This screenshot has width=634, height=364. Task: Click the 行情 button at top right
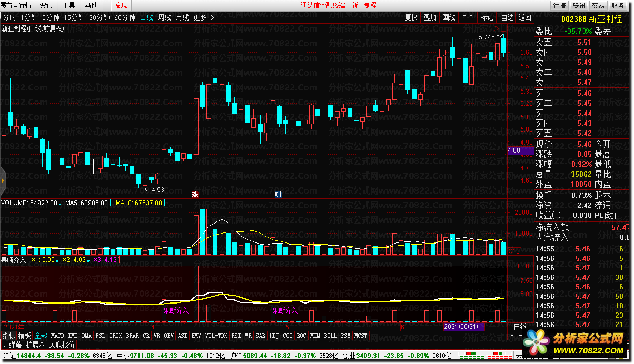coord(560,5)
